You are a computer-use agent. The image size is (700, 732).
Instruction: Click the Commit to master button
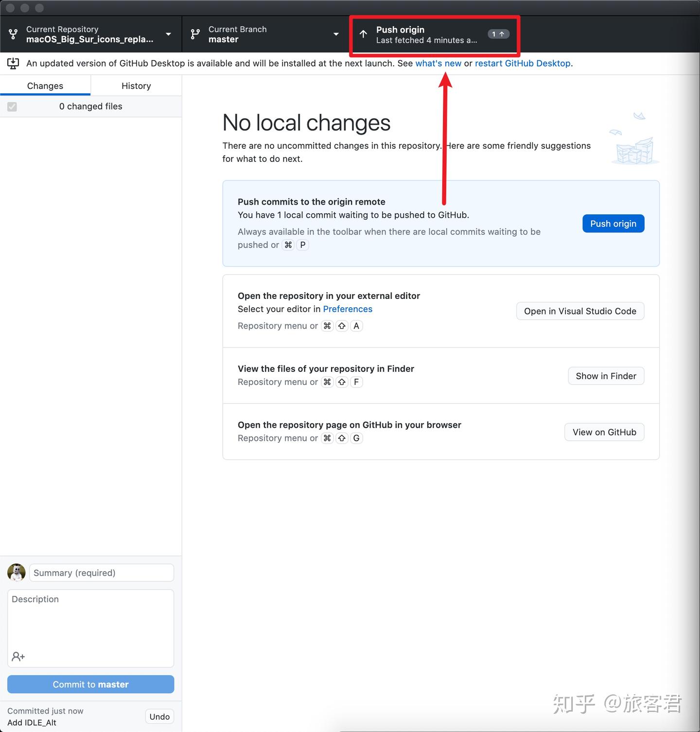[91, 684]
